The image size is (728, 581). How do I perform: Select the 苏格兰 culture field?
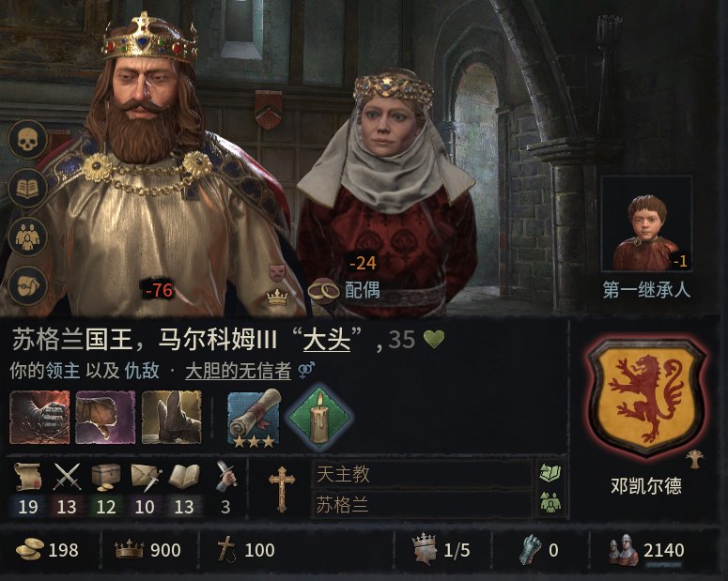[423, 504]
